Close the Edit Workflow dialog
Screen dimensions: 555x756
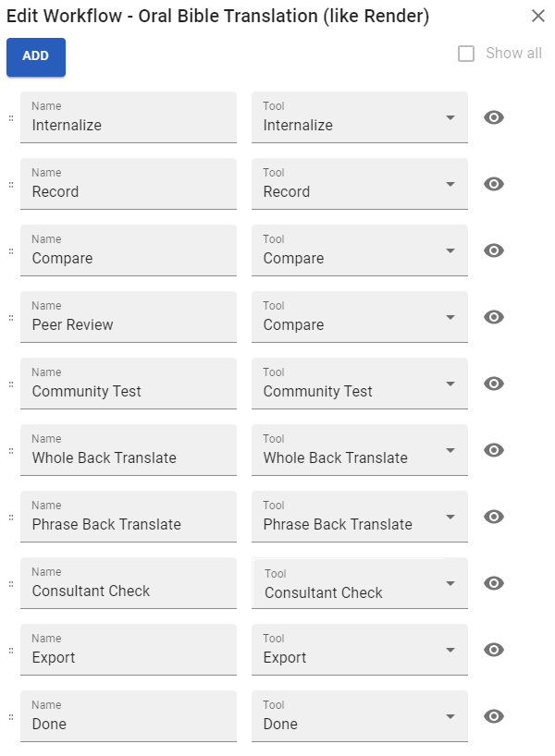pos(538,16)
